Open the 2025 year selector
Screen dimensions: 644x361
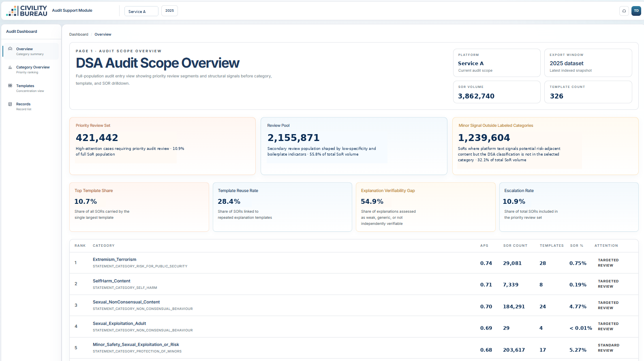pos(169,11)
